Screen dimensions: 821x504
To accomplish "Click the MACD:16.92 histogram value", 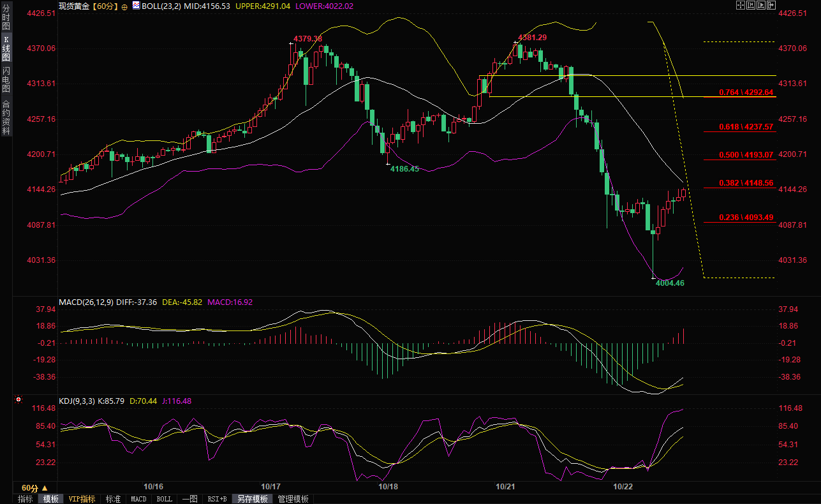I will click(x=228, y=302).
